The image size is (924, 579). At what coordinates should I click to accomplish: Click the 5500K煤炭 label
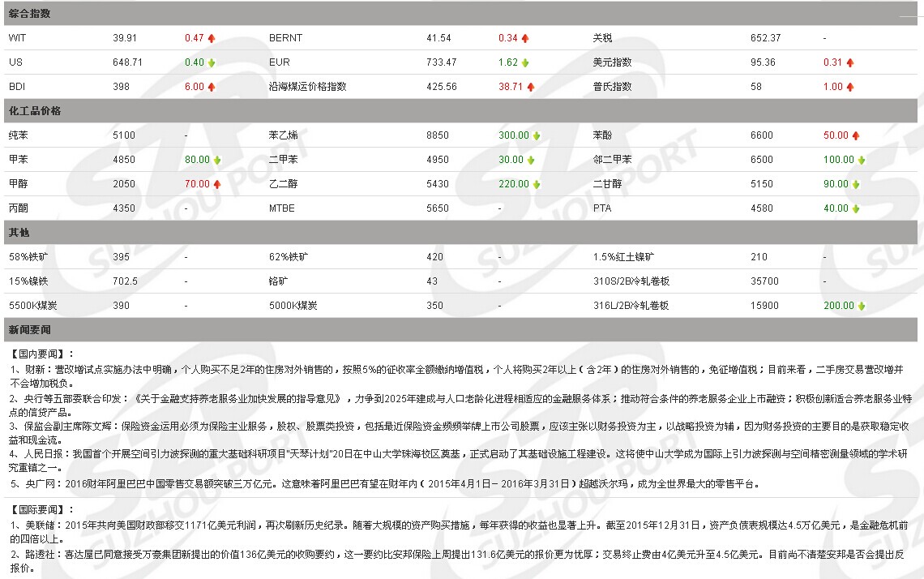(33, 306)
